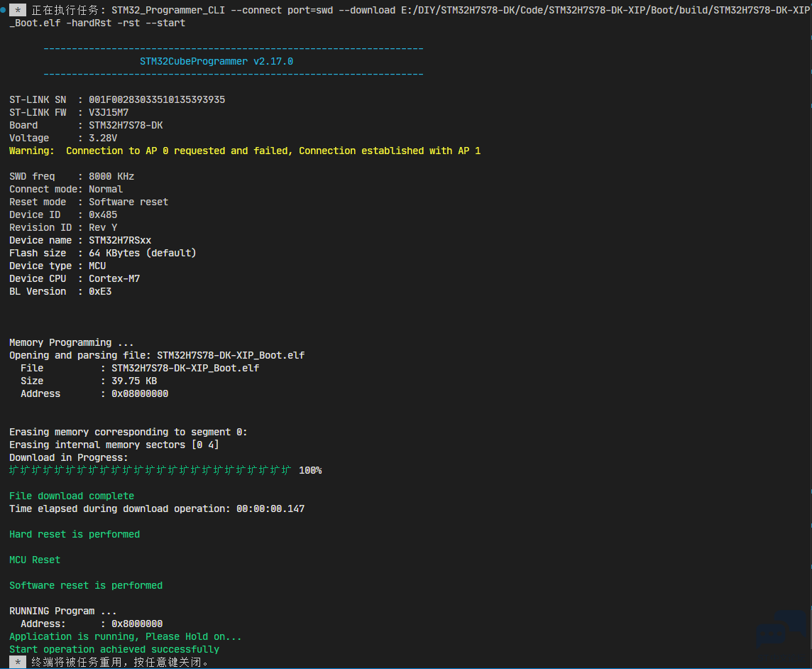Click the terminal reuse message in Chinese

coord(120,663)
